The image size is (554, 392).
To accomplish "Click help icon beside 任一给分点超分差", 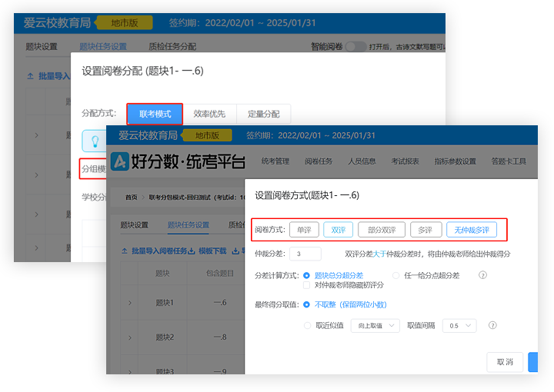I will point(483,275).
